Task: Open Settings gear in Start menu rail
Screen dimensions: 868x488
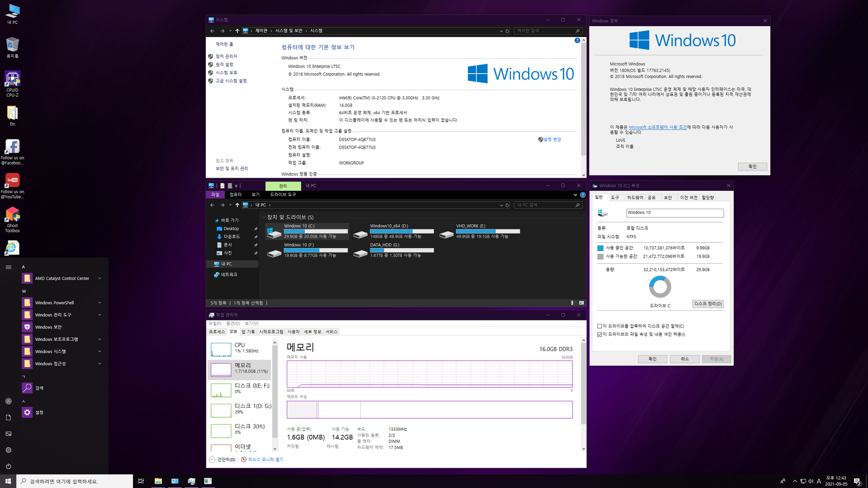Action: click(8, 450)
